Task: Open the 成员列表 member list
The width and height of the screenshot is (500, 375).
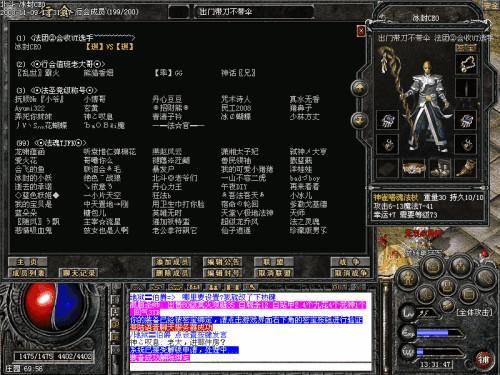Action: pyautogui.click(x=28, y=273)
